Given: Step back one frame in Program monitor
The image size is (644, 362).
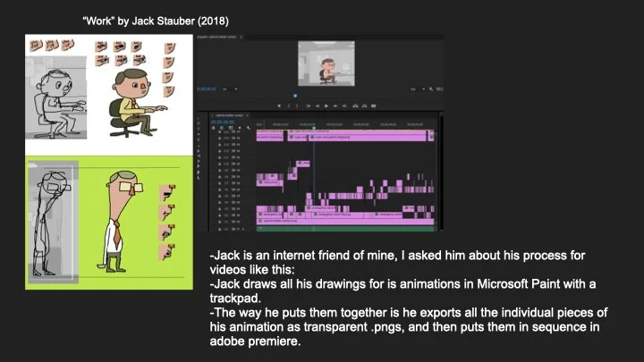Looking at the screenshot, I should tap(318, 105).
